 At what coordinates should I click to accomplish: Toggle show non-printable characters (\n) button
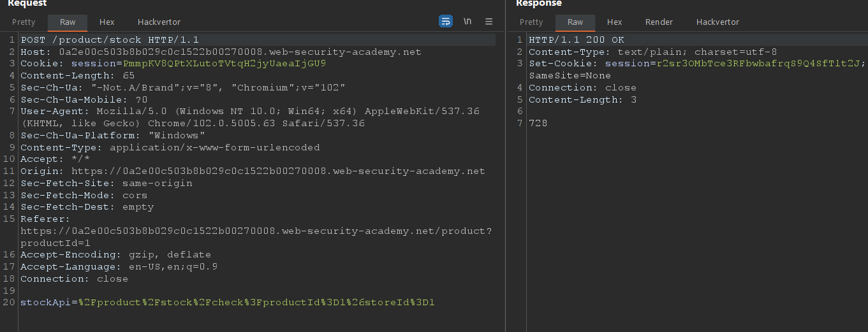point(467,22)
